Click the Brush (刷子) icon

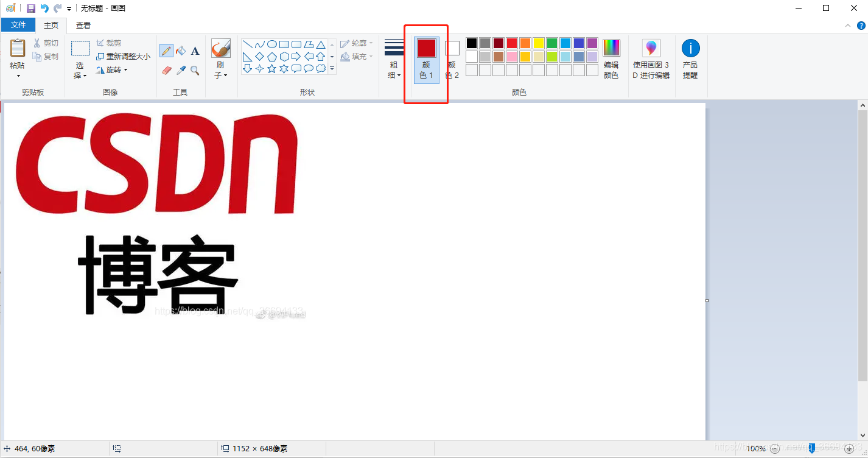[220, 49]
